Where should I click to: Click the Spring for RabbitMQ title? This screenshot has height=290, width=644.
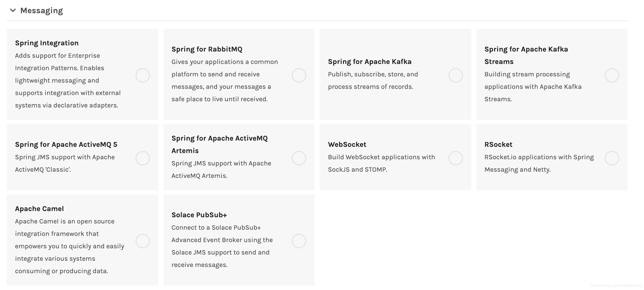(207, 49)
